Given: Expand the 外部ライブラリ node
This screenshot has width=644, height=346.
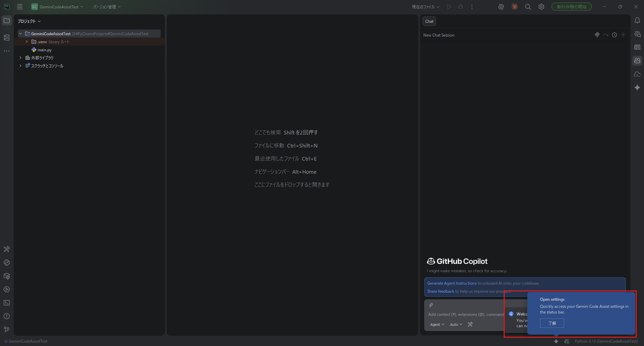Looking at the screenshot, I should click(x=20, y=58).
